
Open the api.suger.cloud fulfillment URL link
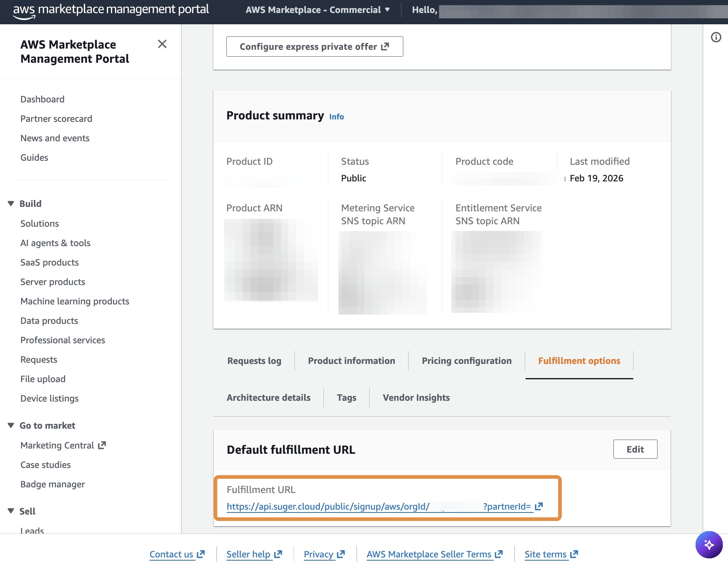[385, 506]
